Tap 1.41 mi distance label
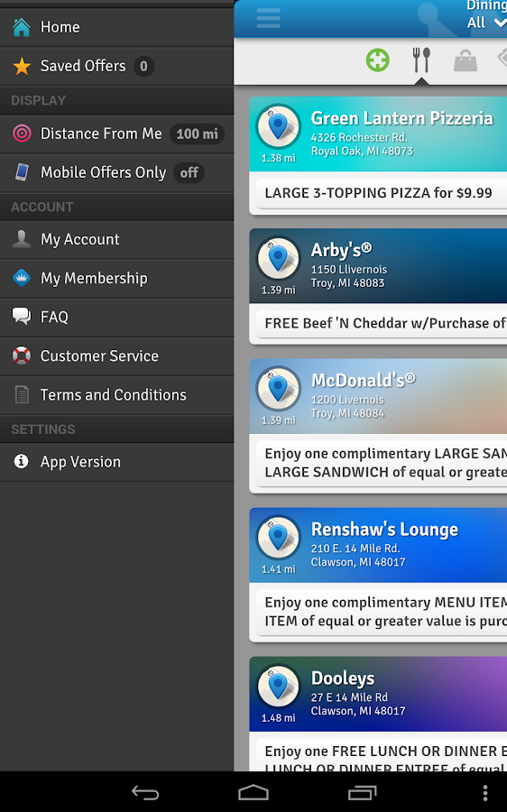 [278, 569]
